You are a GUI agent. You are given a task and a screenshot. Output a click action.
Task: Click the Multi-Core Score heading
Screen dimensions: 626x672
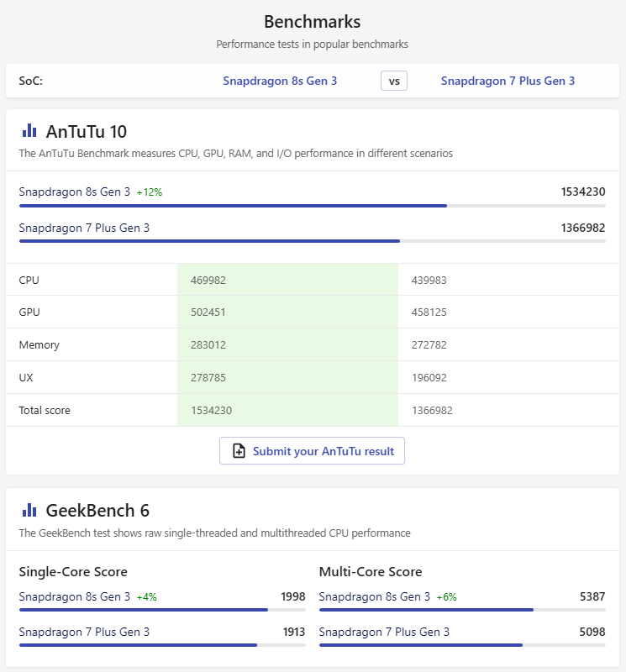point(370,572)
